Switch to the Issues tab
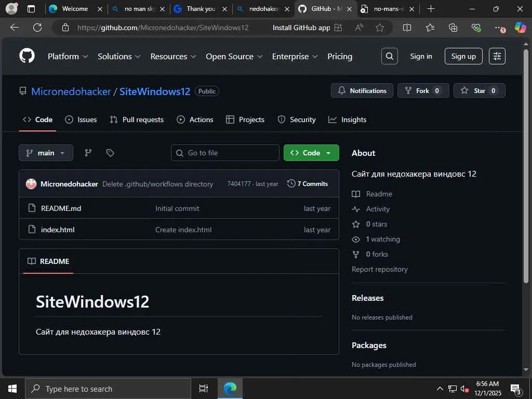This screenshot has height=399, width=532. [x=81, y=120]
